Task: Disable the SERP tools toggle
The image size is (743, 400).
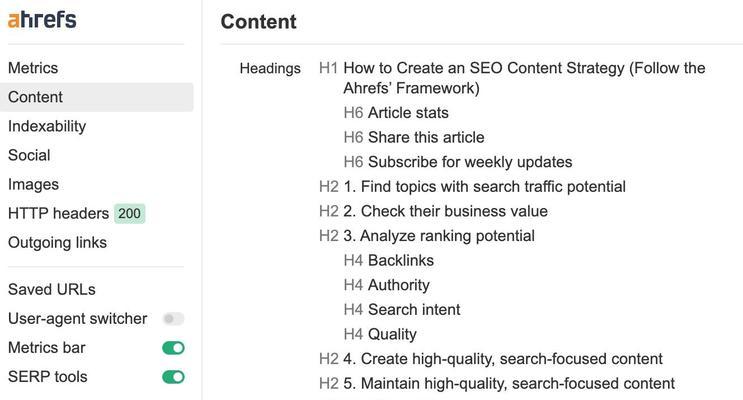Action: coord(173,377)
